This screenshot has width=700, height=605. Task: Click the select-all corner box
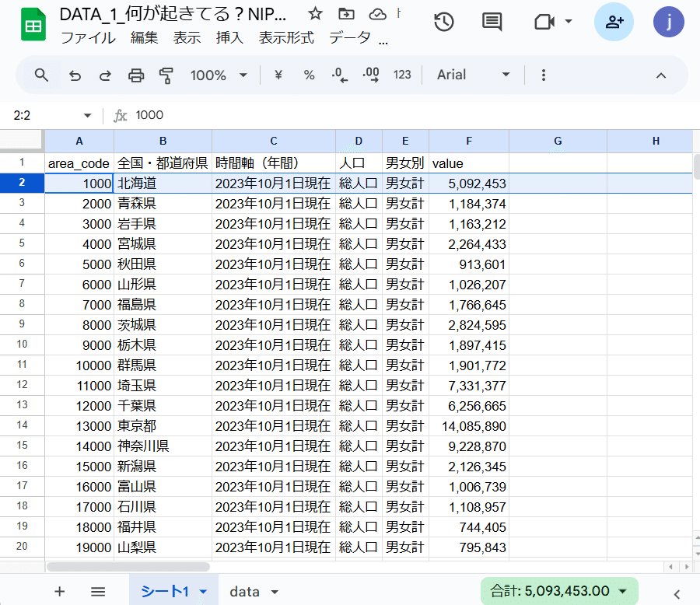22,141
